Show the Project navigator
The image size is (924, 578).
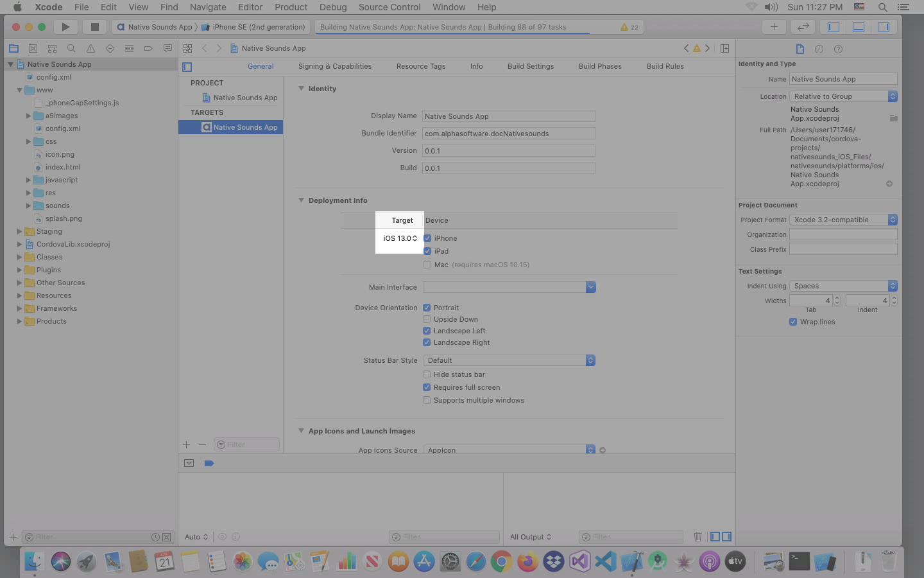13,48
